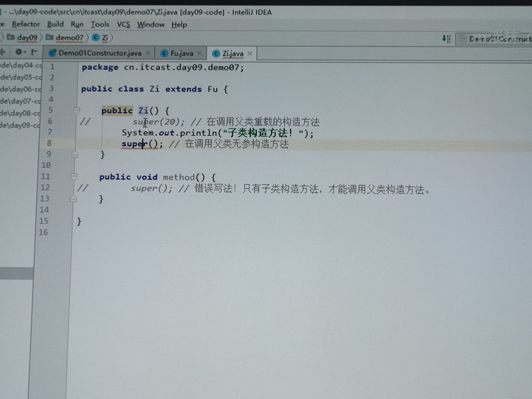Click Zi class breadcrumb

point(105,38)
